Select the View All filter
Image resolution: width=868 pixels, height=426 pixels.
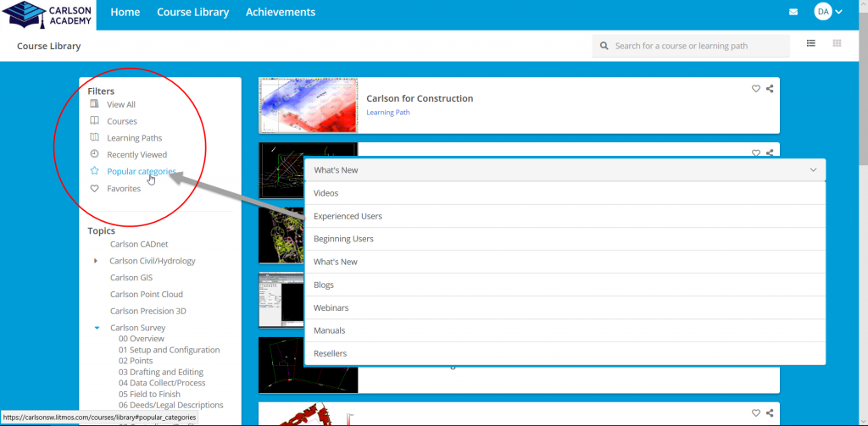pyautogui.click(x=121, y=104)
